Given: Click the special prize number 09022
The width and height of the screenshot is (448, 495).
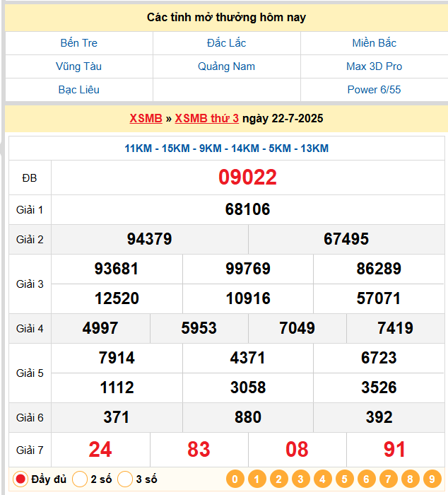Looking at the screenshot, I should [x=247, y=177].
